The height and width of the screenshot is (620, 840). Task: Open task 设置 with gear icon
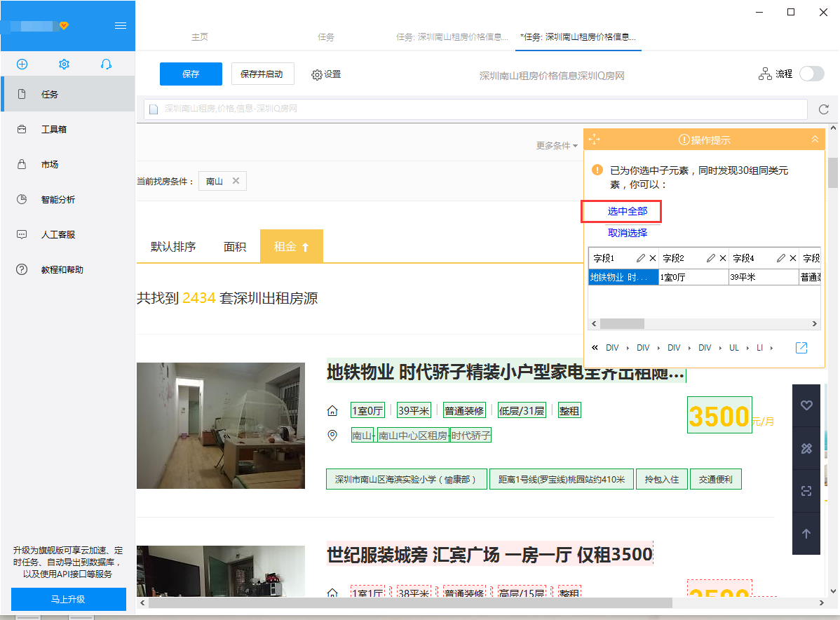[x=326, y=74]
